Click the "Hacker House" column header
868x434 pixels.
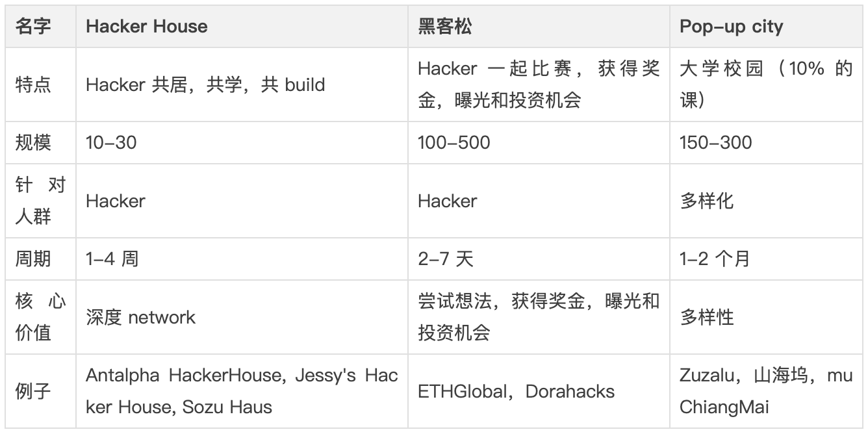pos(147,27)
